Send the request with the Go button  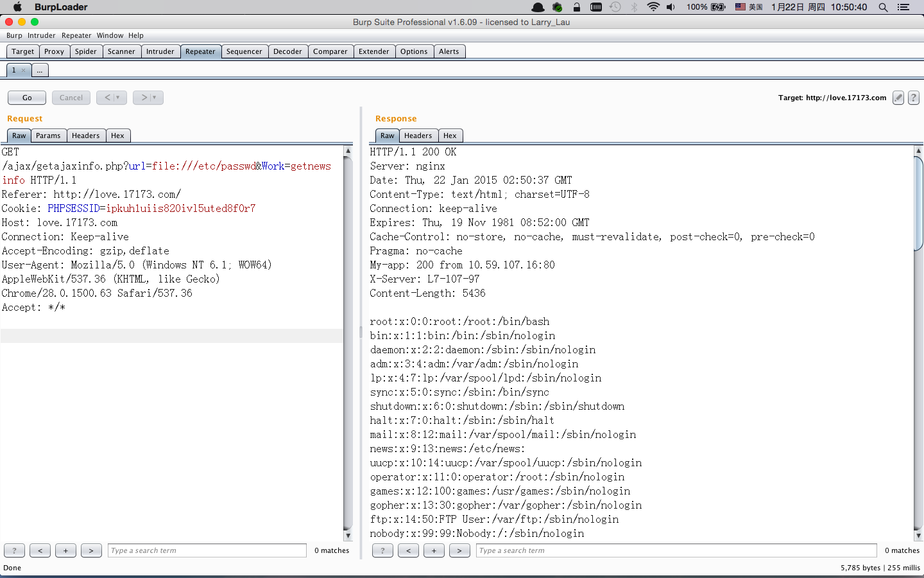(x=27, y=98)
